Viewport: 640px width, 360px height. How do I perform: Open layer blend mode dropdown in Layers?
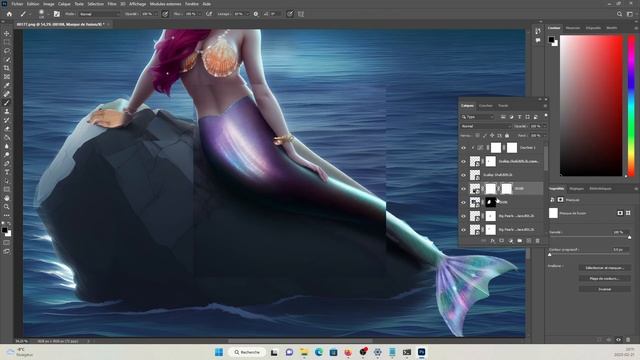tap(486, 126)
